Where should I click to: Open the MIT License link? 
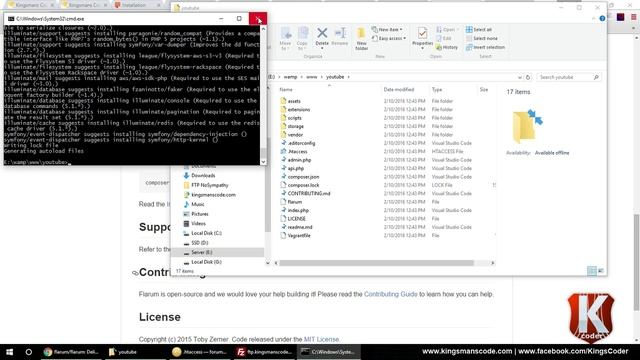tap(321, 340)
